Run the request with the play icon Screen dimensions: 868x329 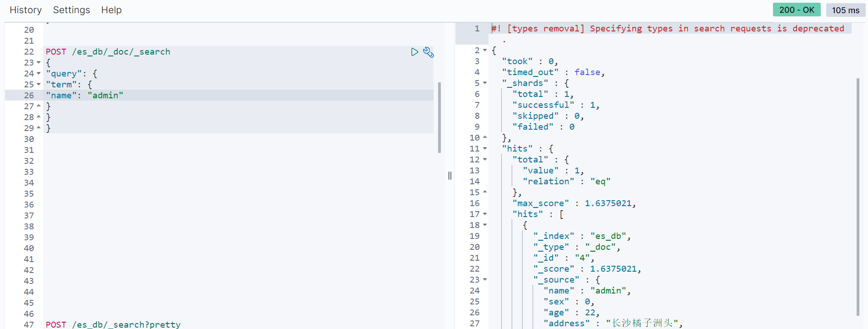point(414,52)
